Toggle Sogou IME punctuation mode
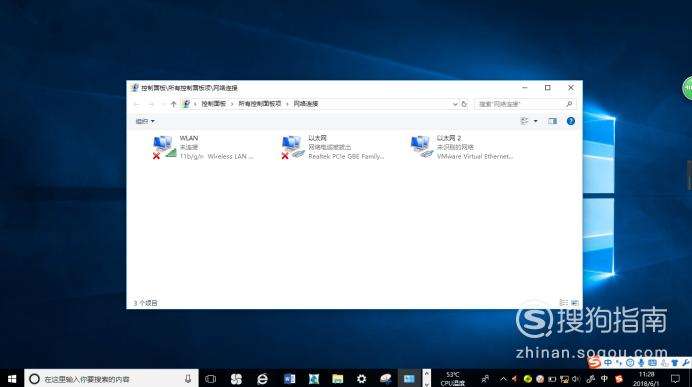This screenshot has width=692, height=387. [x=619, y=363]
